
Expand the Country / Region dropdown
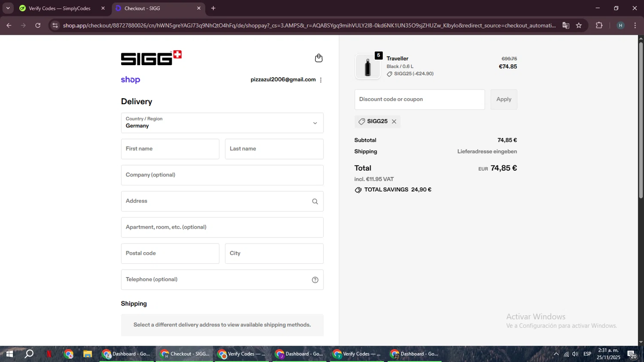[222, 123]
